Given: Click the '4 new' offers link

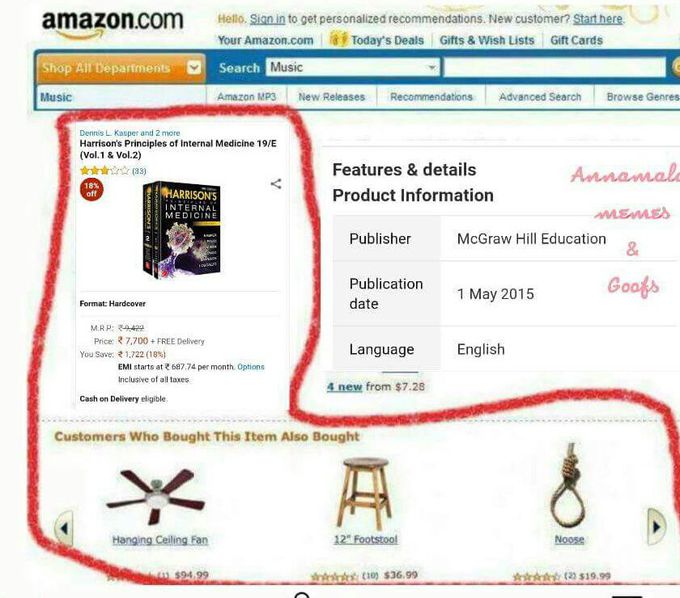Looking at the screenshot, I should coord(344,386).
